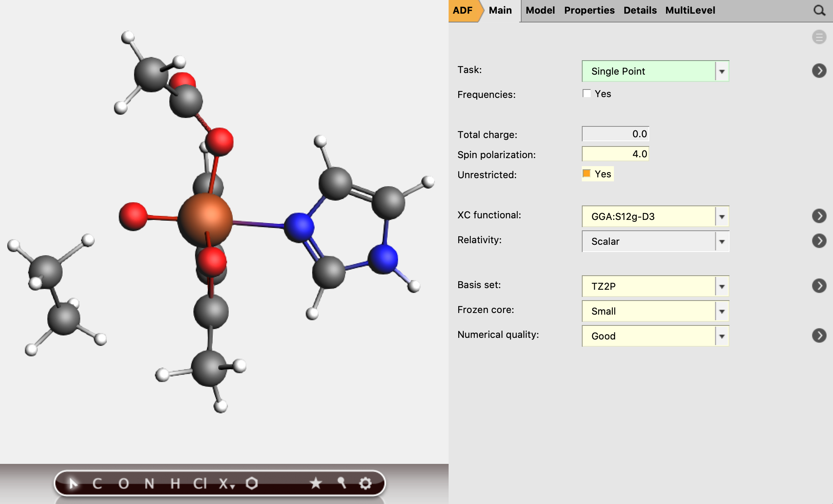833x504 pixels.
Task: Open the Basis set dropdown
Action: pyautogui.click(x=722, y=286)
